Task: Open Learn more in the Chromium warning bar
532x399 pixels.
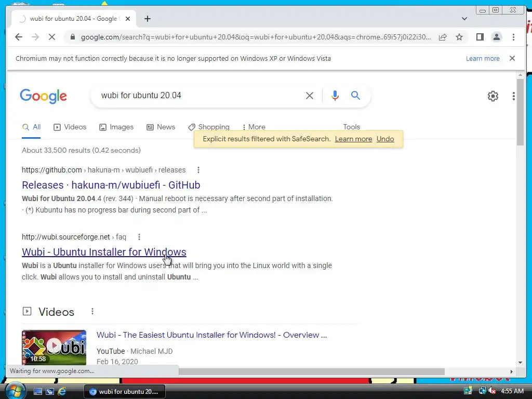Action: pos(483,58)
